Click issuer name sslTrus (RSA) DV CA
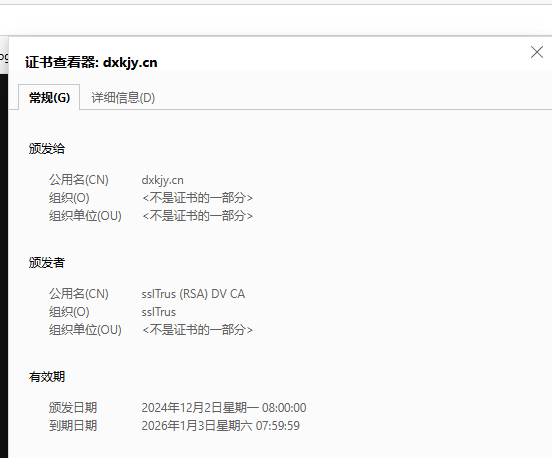The image size is (552, 458). (x=193, y=294)
